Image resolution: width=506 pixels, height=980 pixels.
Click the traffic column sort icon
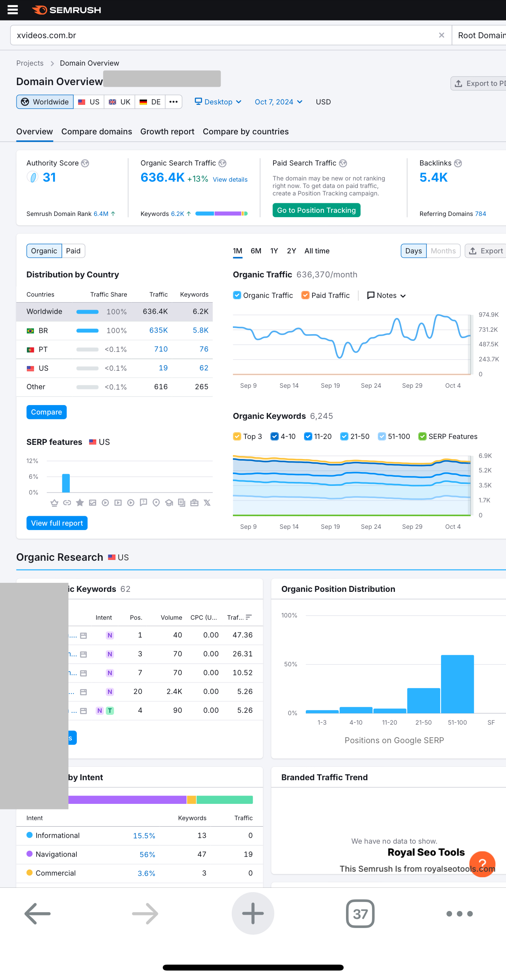[249, 617]
